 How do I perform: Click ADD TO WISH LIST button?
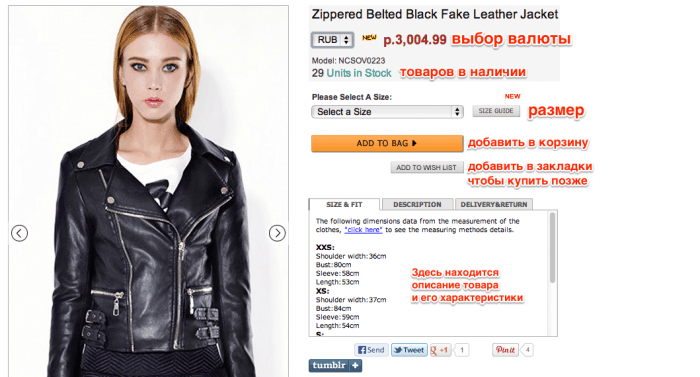click(x=427, y=168)
